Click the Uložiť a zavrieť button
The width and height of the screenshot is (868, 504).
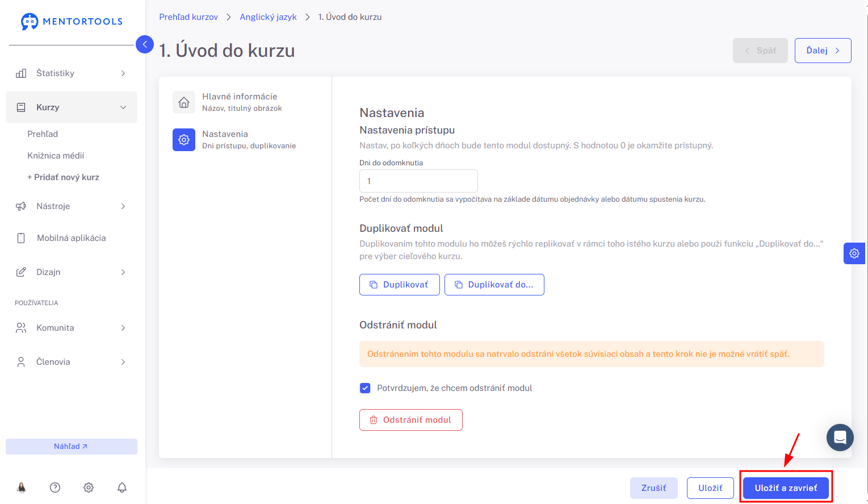pyautogui.click(x=786, y=488)
